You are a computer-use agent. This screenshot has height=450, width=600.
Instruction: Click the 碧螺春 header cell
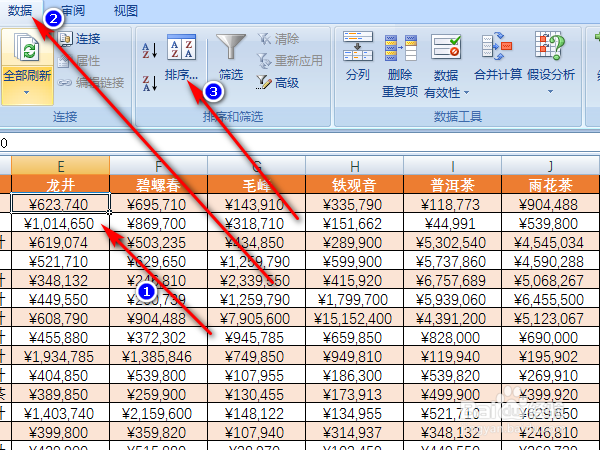(x=158, y=185)
